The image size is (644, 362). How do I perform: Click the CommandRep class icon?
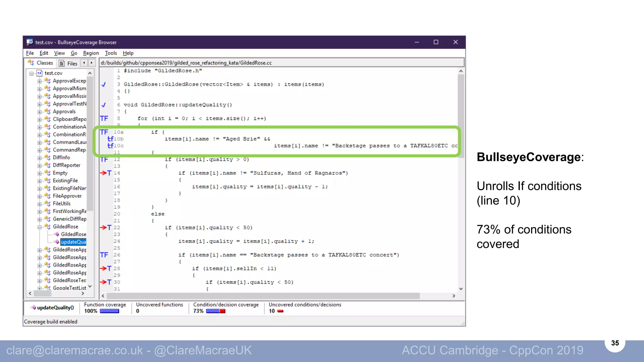click(47, 150)
